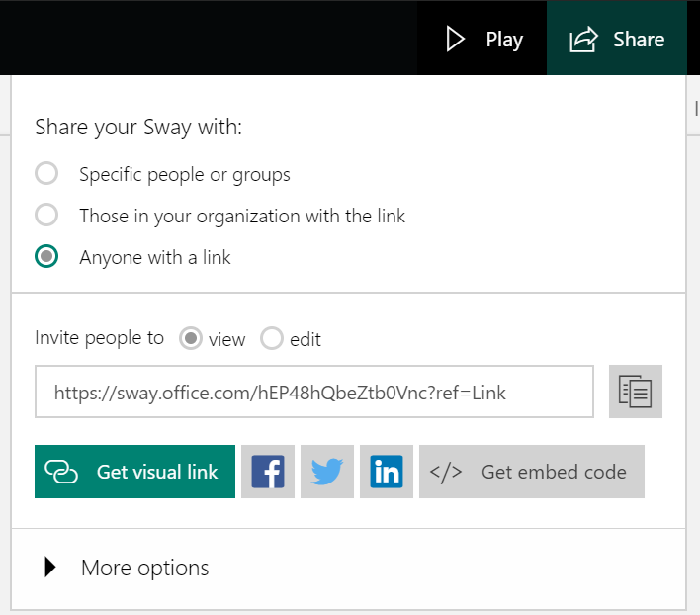700x615 pixels.
Task: Set invite permission to edit
Action: 272,338
